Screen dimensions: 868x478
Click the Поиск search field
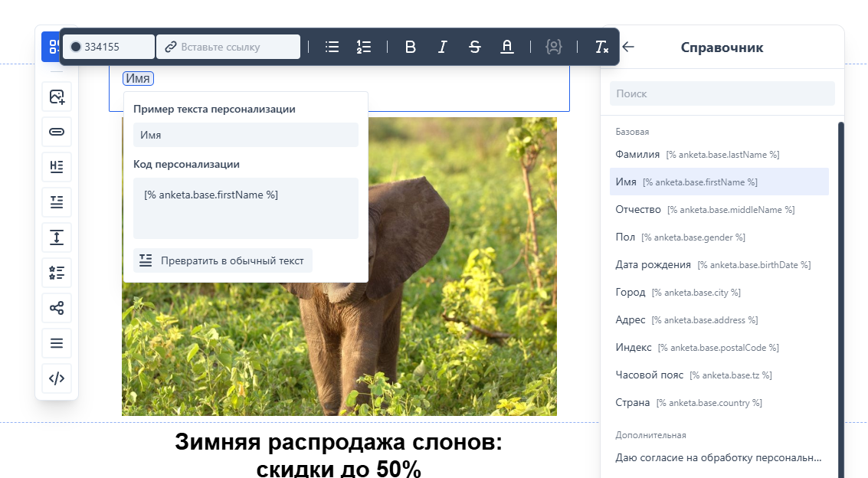(722, 93)
